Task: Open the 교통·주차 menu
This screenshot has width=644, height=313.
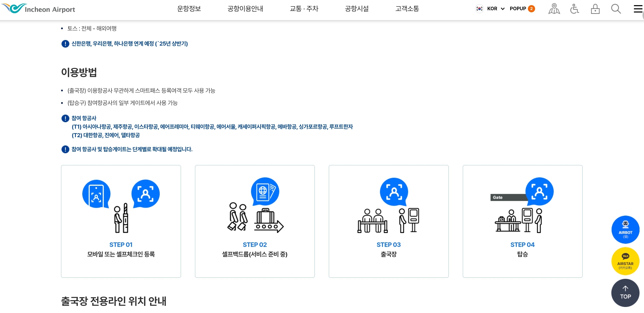Action: tap(304, 9)
